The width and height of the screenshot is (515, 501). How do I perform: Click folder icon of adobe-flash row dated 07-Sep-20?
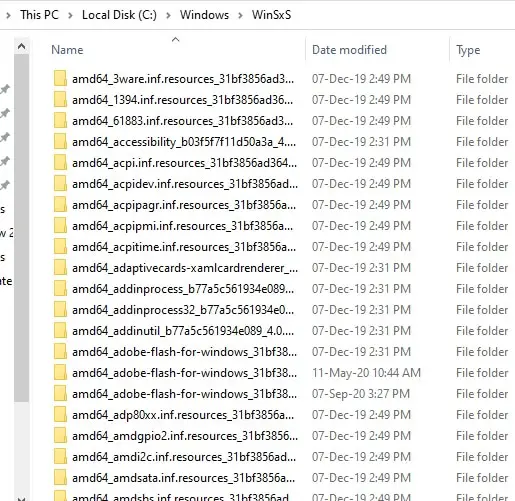[60, 394]
